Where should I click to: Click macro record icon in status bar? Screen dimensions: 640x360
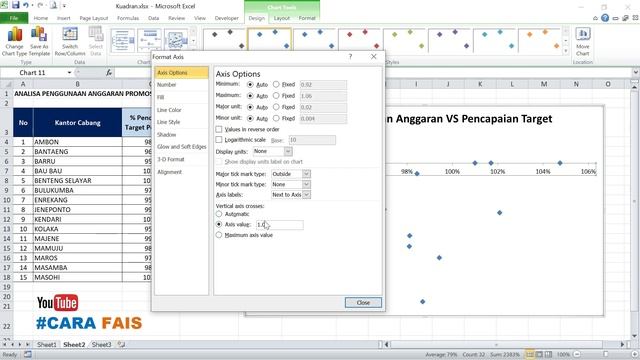(28, 354)
